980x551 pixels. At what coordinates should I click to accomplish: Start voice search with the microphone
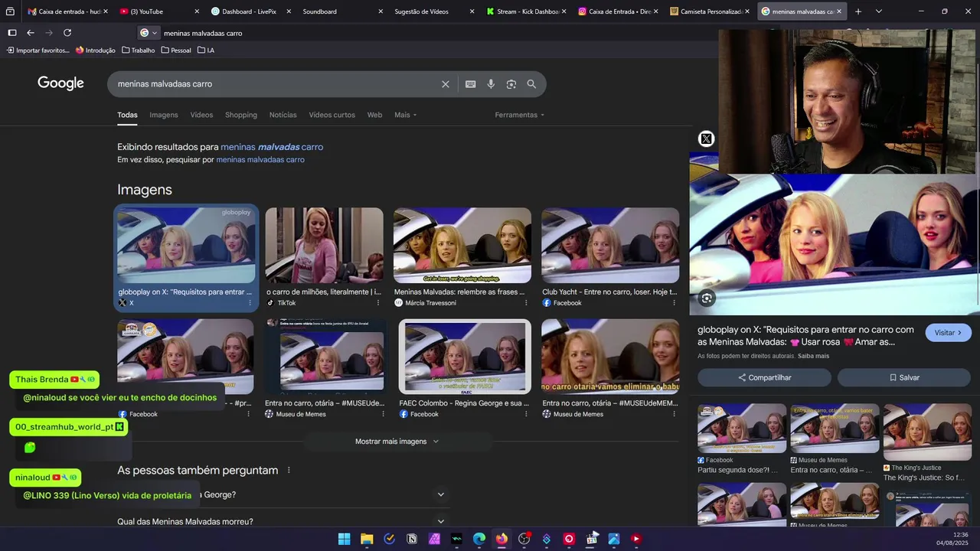tap(491, 84)
